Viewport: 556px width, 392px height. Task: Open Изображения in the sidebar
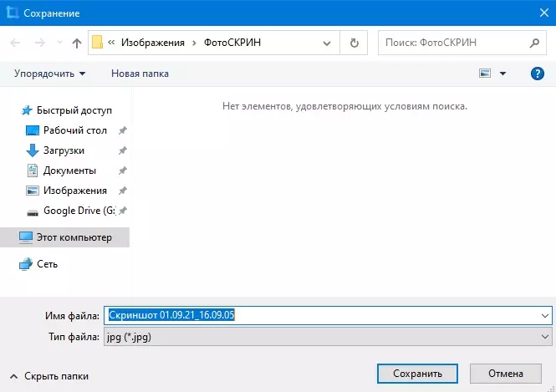(75, 191)
